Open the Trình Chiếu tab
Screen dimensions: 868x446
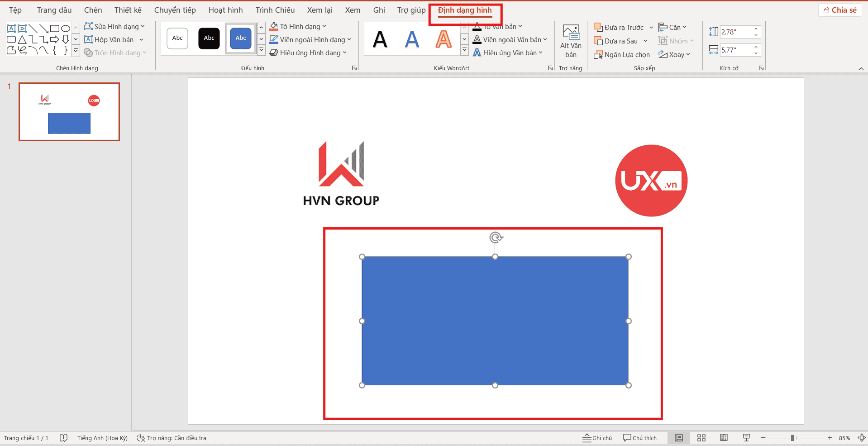275,10
